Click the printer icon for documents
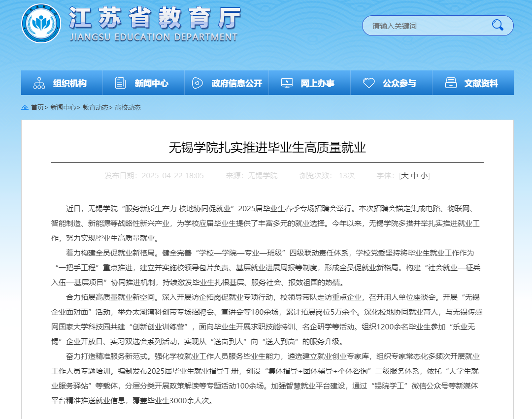Viewport: 532px width, 419px height. [450, 83]
